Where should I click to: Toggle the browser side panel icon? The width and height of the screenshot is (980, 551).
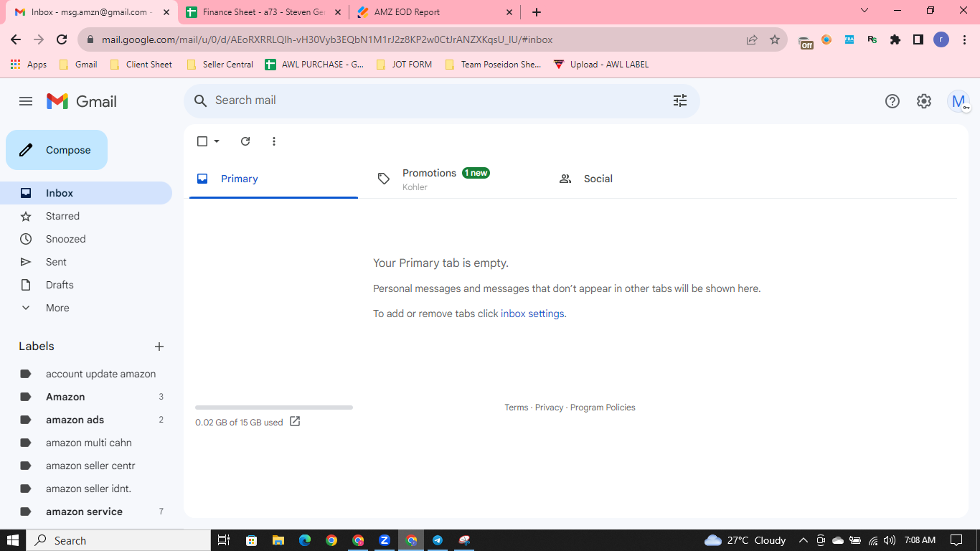pyautogui.click(x=918, y=39)
